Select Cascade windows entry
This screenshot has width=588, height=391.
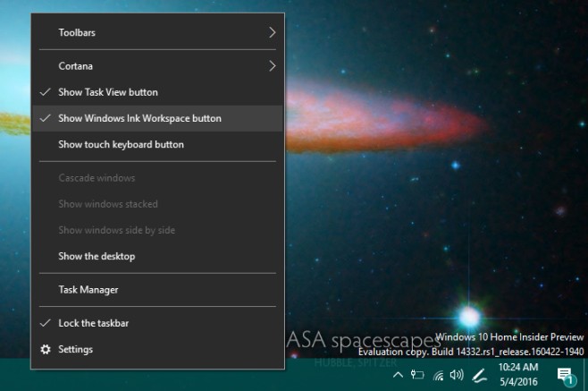(x=157, y=178)
